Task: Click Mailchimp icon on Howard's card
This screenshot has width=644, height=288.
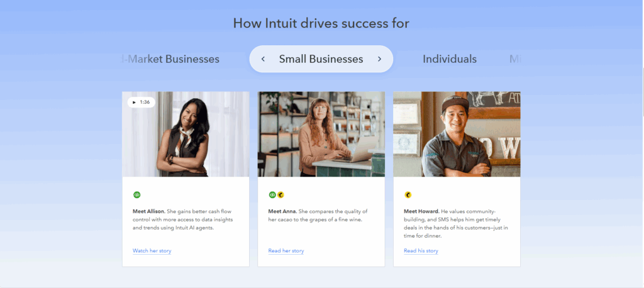Action: point(408,195)
